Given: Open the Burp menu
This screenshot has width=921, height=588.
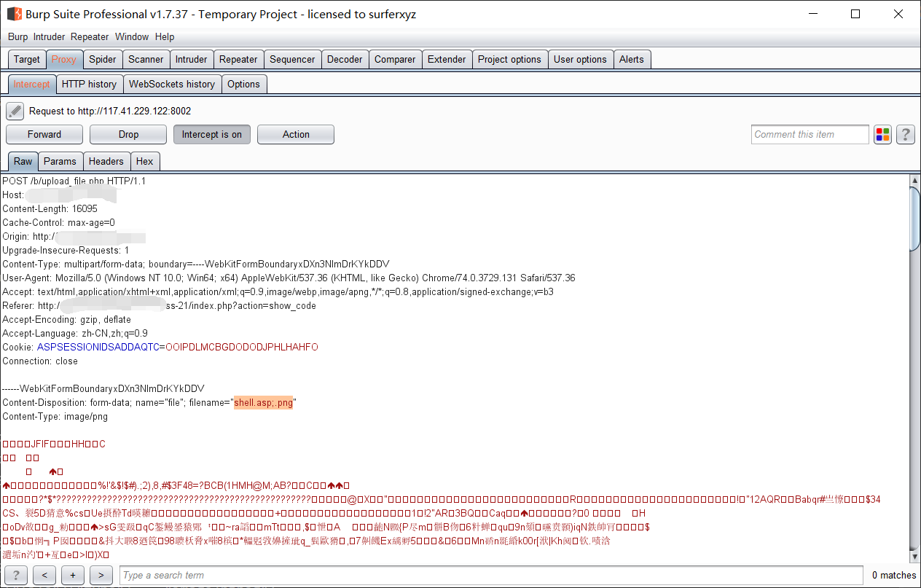Looking at the screenshot, I should click(x=17, y=36).
